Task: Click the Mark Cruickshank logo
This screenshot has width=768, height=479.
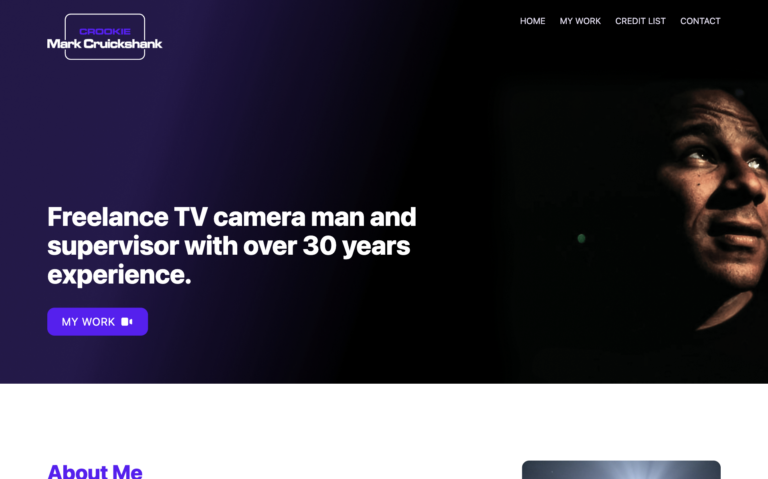Action: [105, 37]
